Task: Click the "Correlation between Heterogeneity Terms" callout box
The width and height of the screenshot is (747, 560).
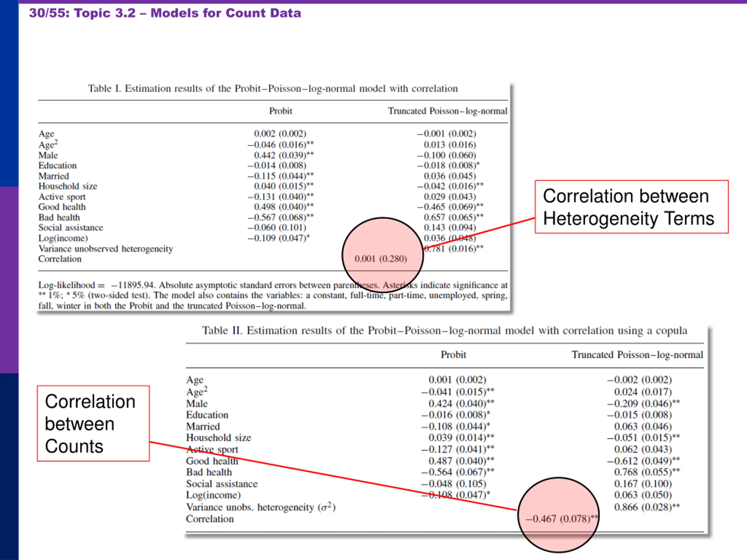Action: click(631, 207)
